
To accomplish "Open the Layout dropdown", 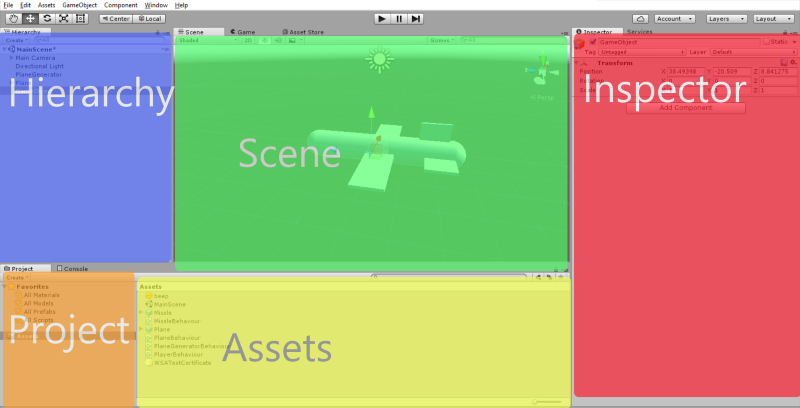I will click(773, 19).
